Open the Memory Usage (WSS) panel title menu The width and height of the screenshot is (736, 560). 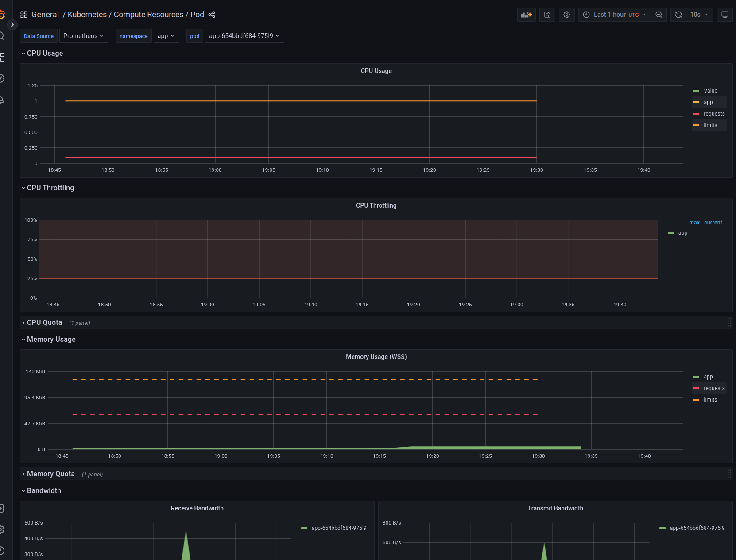click(376, 357)
